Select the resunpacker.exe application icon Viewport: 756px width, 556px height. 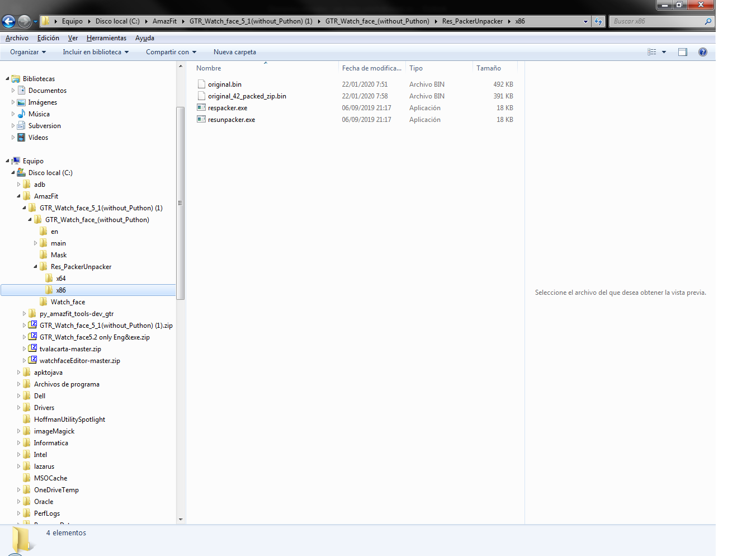(201, 119)
